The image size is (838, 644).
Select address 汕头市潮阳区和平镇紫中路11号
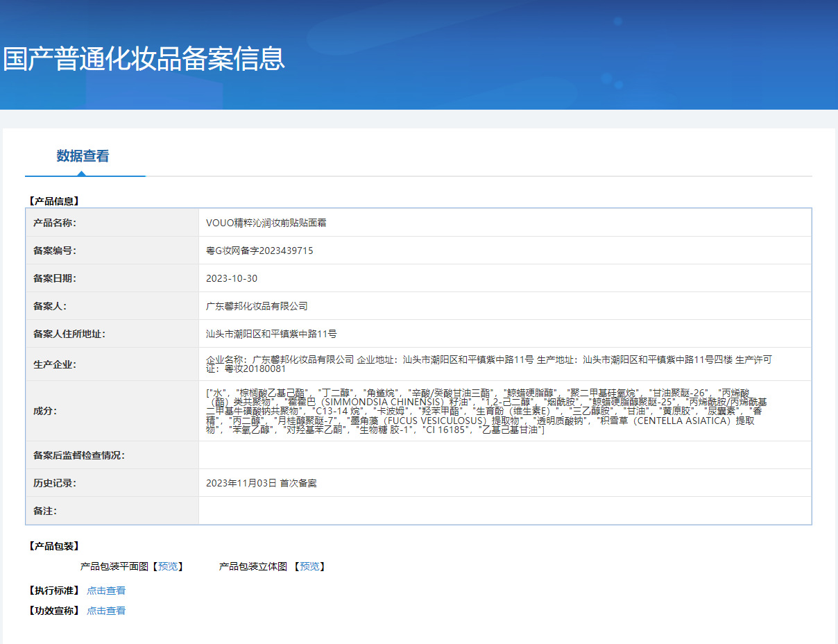coord(271,334)
